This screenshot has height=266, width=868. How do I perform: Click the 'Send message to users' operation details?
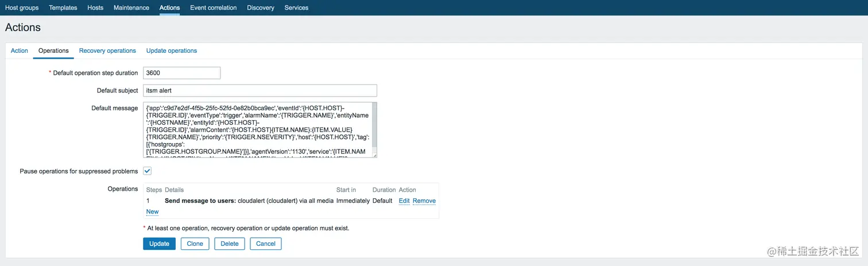pyautogui.click(x=249, y=201)
